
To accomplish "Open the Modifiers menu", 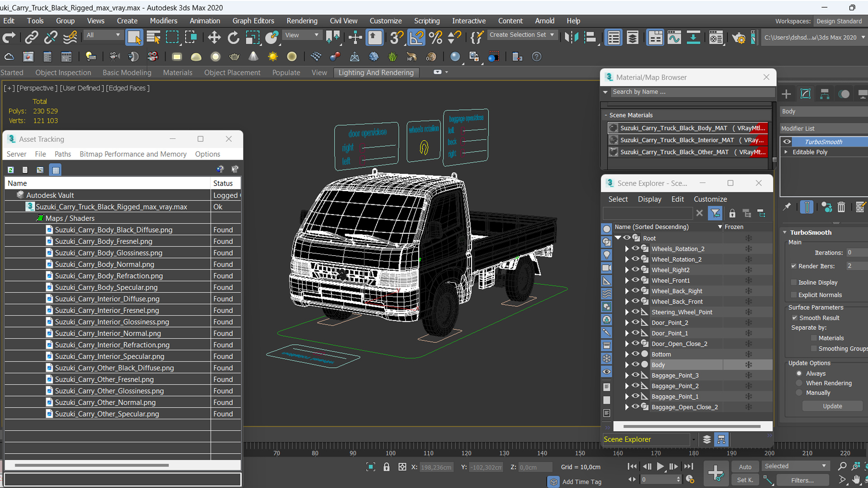I will coord(164,21).
